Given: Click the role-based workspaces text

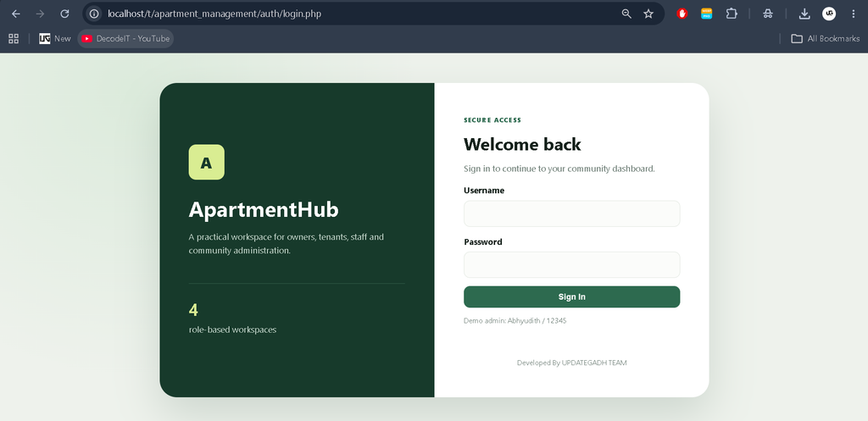Looking at the screenshot, I should pos(232,330).
